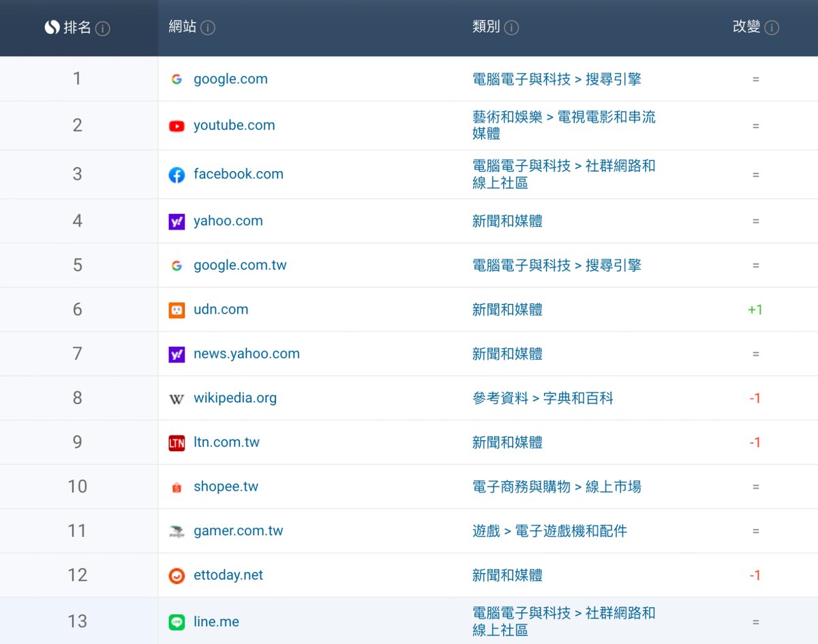818x644 pixels.
Task: Click the 網站 column header
Action: coord(183,27)
